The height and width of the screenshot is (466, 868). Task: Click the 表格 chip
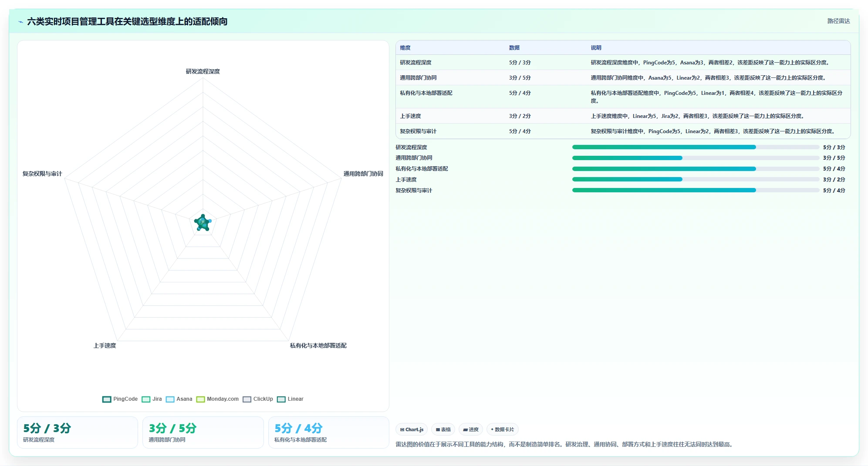(x=443, y=429)
